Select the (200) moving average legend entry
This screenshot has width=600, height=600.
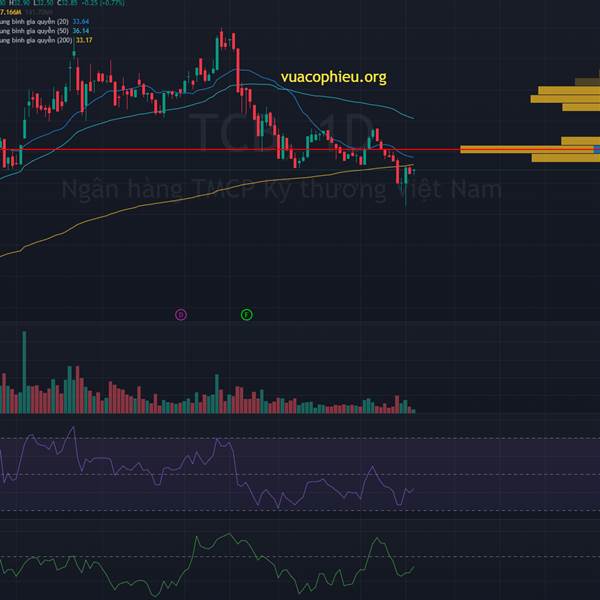click(46, 40)
